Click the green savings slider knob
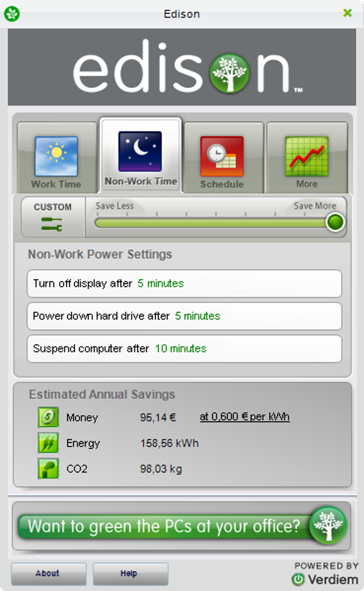The image size is (364, 591). click(335, 222)
